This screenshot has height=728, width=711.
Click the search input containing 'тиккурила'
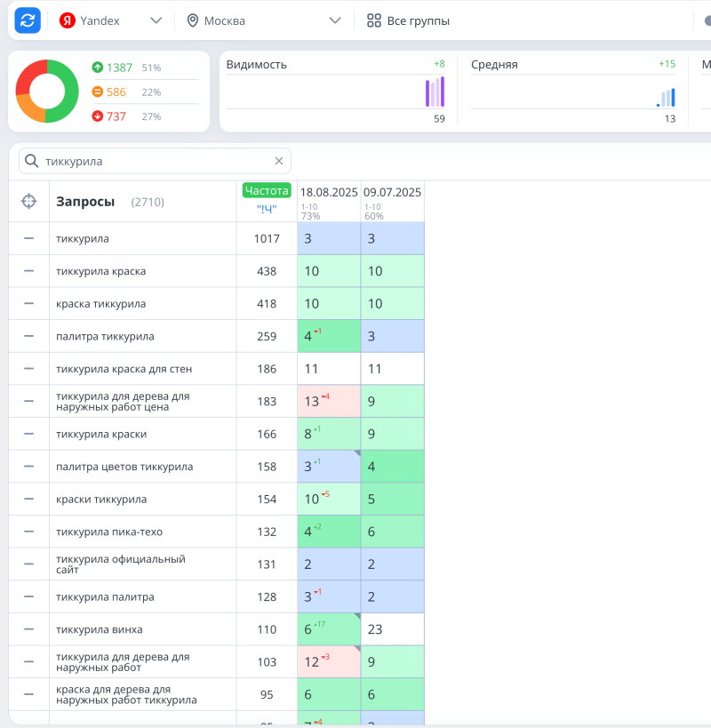[156, 161]
